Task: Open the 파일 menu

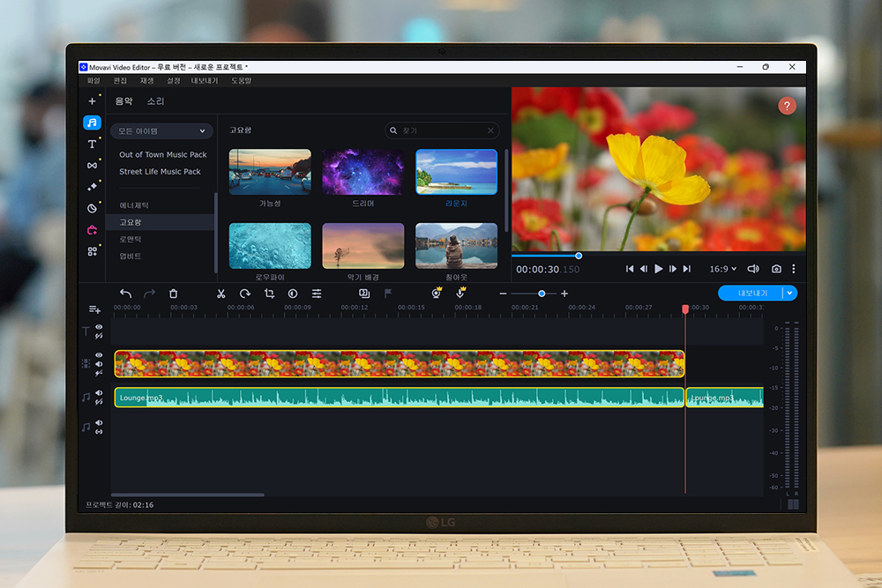Action: (93, 81)
